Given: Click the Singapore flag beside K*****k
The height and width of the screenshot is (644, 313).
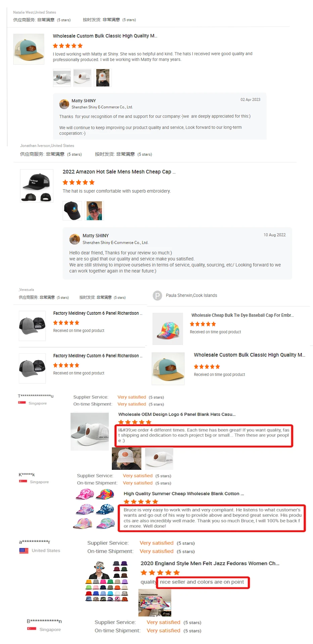Looking at the screenshot, I should 23,481.
